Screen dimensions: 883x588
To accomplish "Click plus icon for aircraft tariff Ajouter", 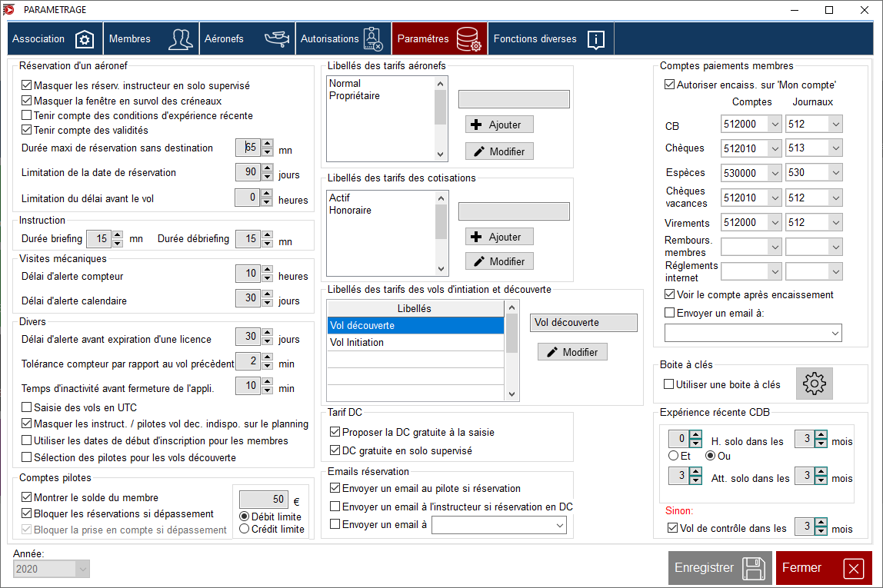I will (x=476, y=125).
